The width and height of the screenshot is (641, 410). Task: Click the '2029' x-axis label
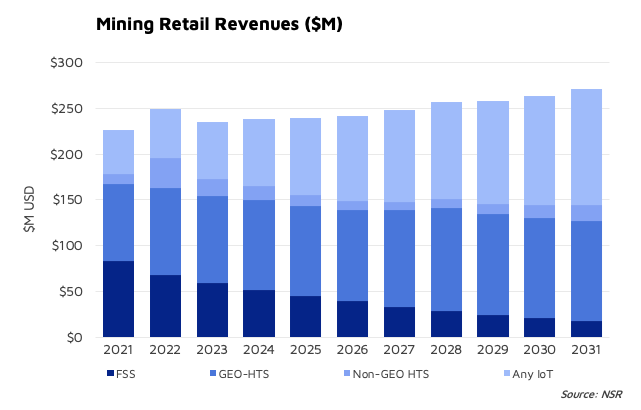(493, 350)
